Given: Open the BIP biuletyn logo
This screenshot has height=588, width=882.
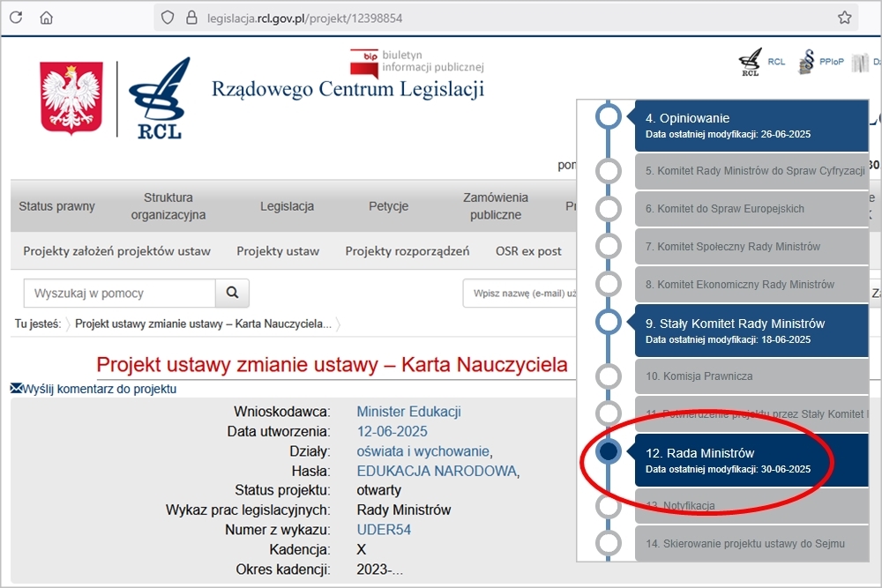Looking at the screenshot, I should tap(417, 62).
